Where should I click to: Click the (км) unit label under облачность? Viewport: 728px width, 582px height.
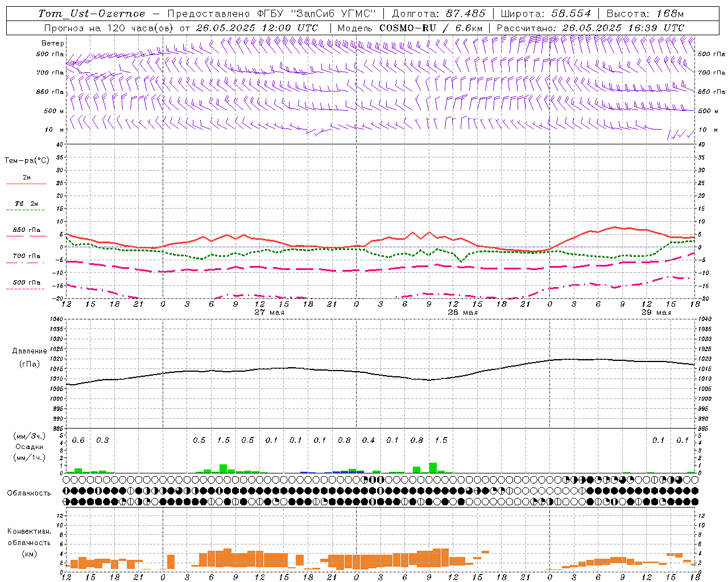pos(29,553)
